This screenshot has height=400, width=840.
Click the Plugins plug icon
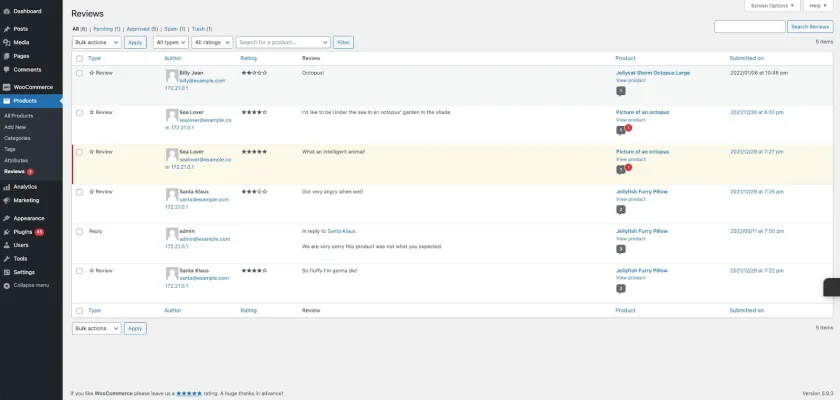point(6,232)
